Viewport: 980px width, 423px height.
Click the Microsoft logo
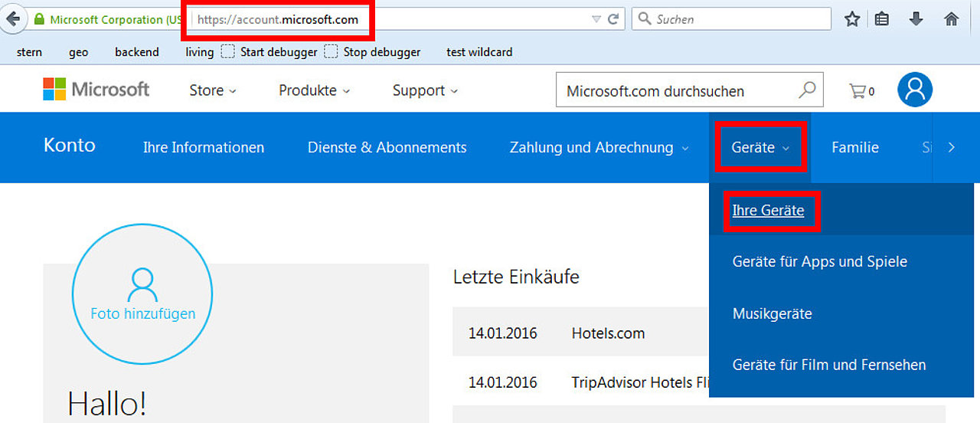[96, 90]
